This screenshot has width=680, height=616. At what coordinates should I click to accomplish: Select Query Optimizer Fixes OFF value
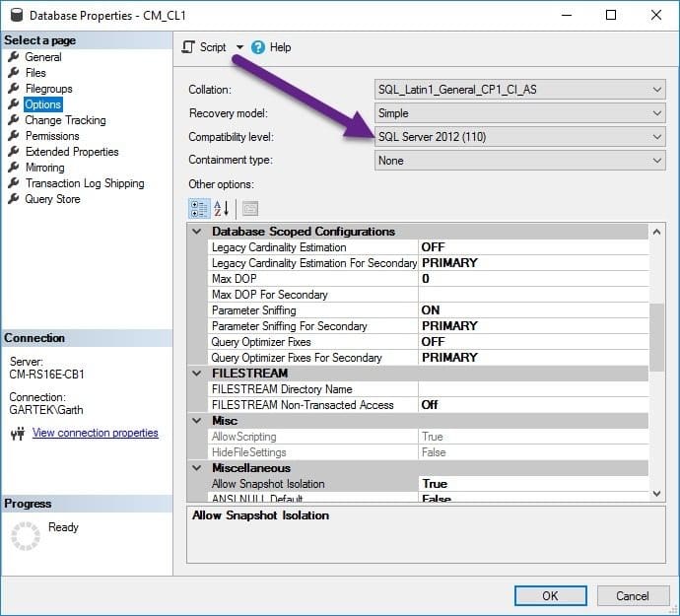[x=533, y=341]
